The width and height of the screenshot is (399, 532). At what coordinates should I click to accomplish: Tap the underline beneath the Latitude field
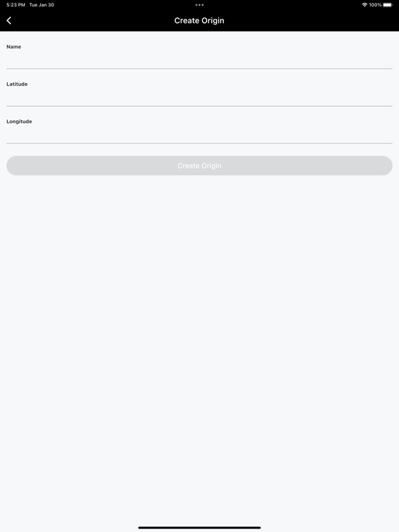coord(199,106)
